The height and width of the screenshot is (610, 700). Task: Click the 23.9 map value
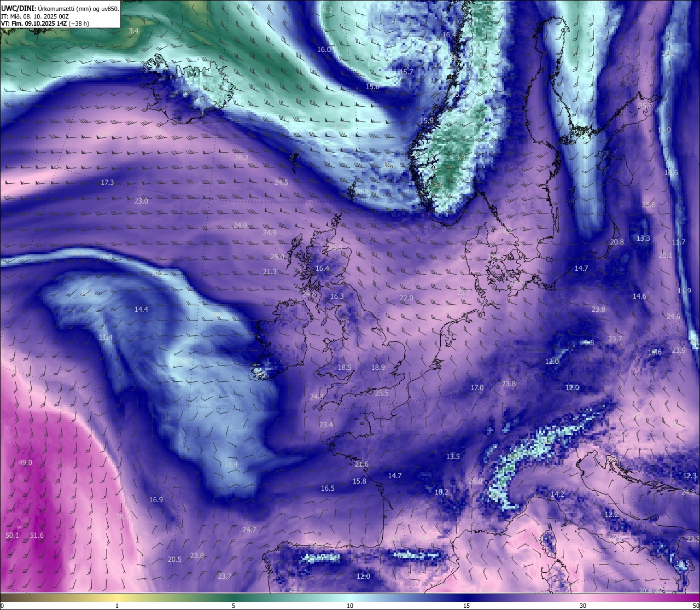[x=679, y=350]
